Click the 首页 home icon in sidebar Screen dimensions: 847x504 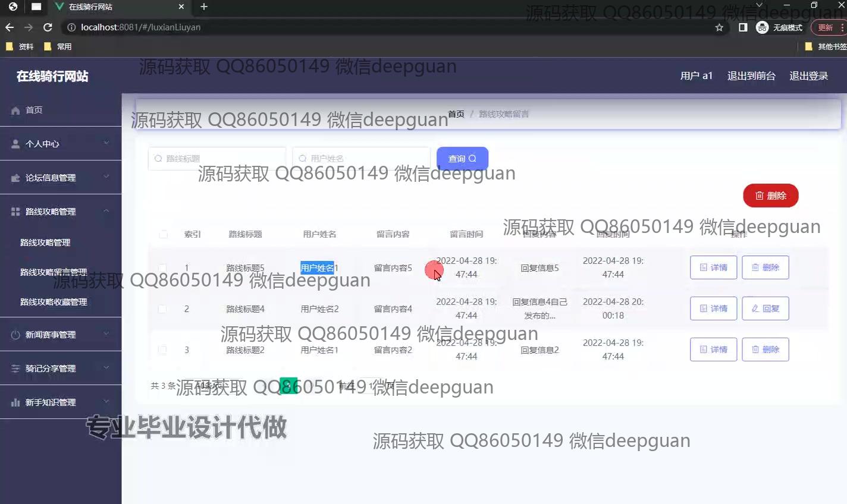15,111
